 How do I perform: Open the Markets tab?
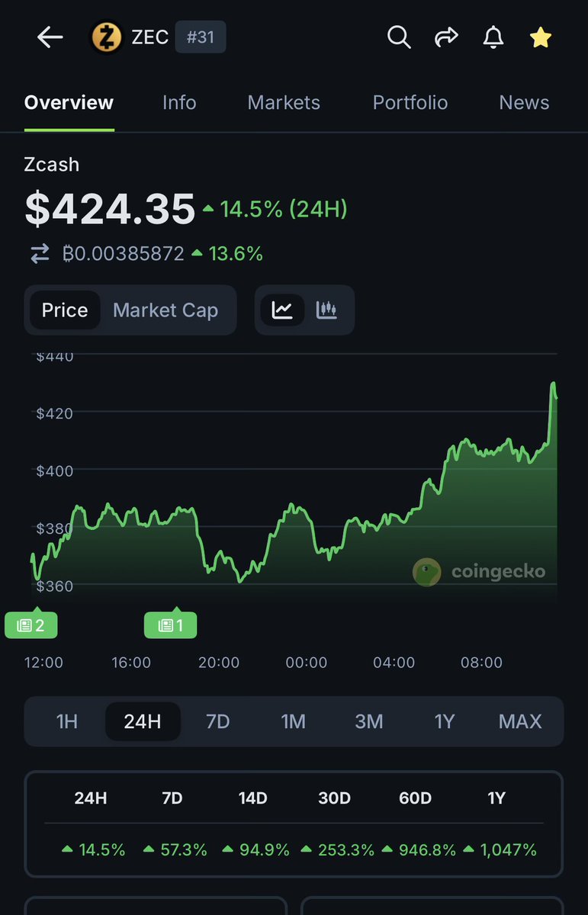284,103
